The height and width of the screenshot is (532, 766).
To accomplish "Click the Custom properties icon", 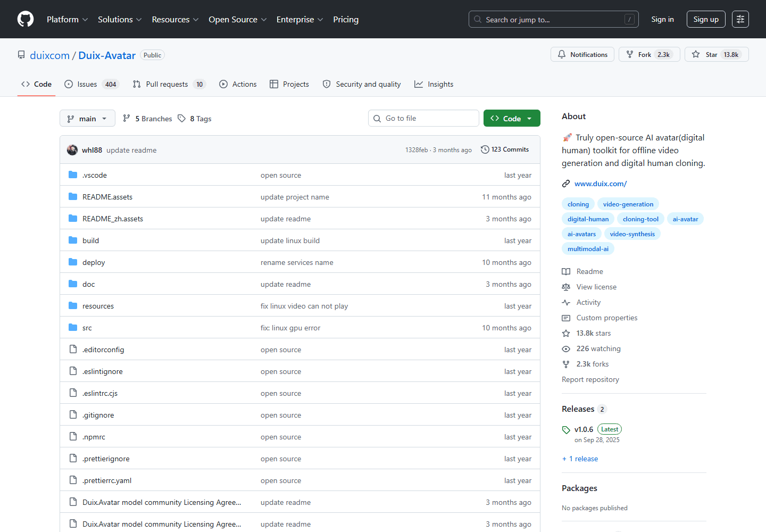I will (x=566, y=318).
